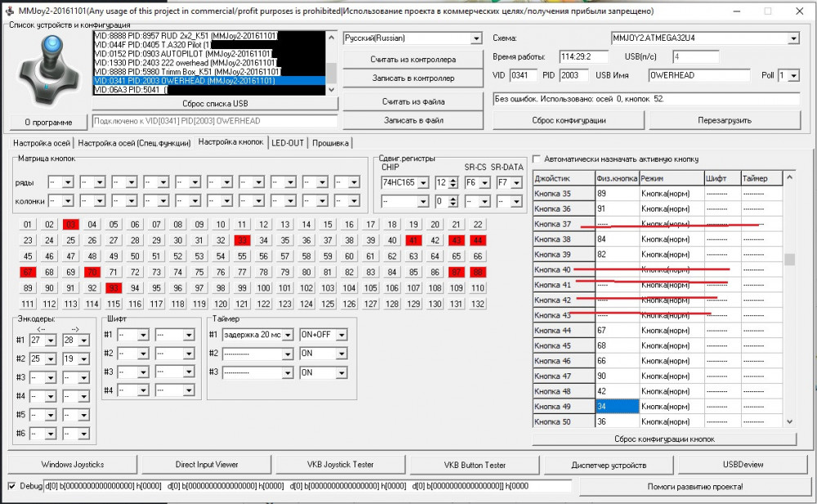Increment the shift register count showing 12
817x504 pixels.
[x=452, y=179]
